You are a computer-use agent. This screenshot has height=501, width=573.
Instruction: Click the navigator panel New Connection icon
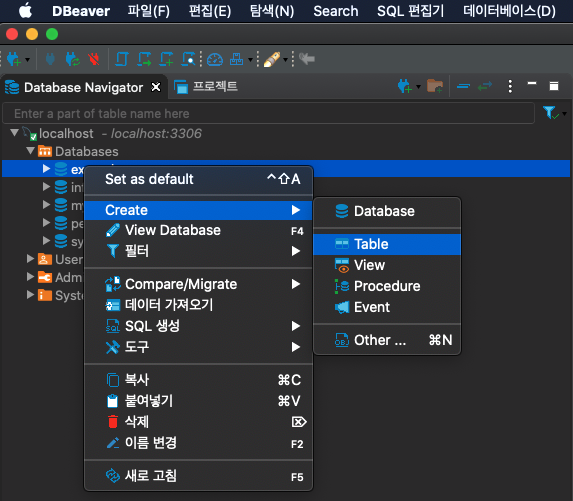405,87
